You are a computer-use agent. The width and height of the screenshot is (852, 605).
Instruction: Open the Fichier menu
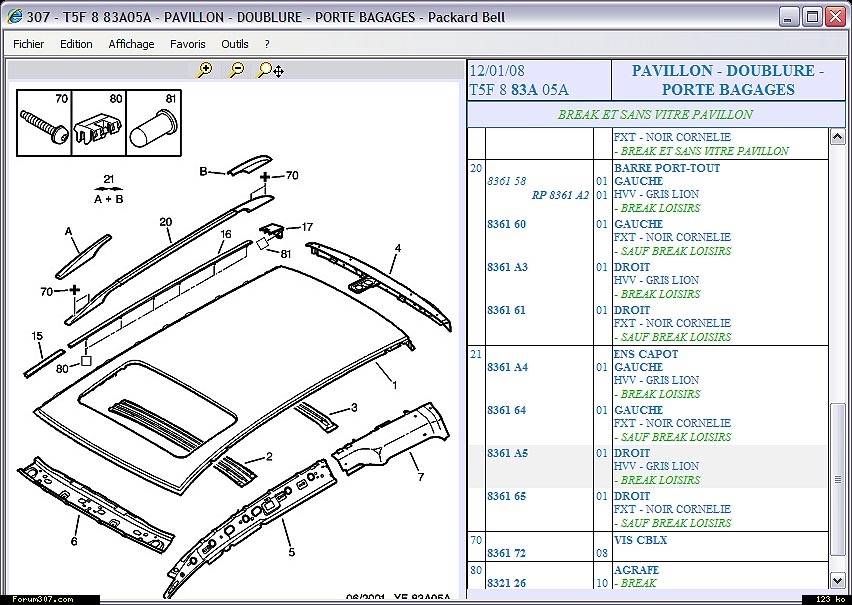[x=29, y=44]
